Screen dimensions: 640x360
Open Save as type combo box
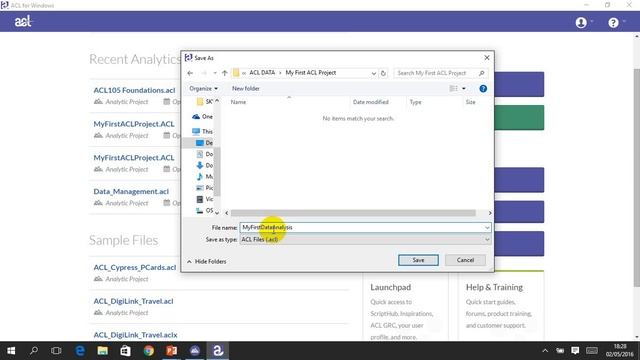[x=365, y=240]
